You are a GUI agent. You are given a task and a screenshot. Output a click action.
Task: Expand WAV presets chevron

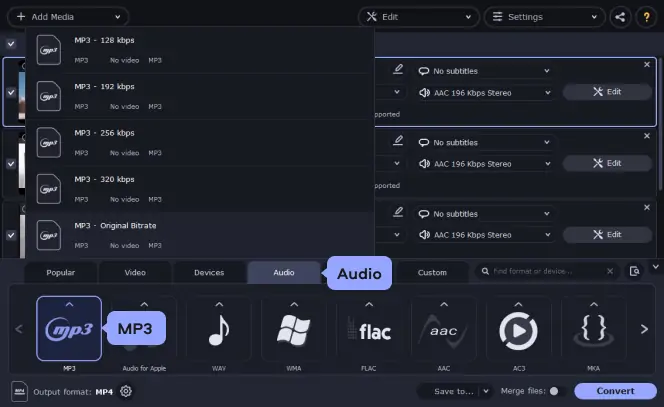pos(219,305)
